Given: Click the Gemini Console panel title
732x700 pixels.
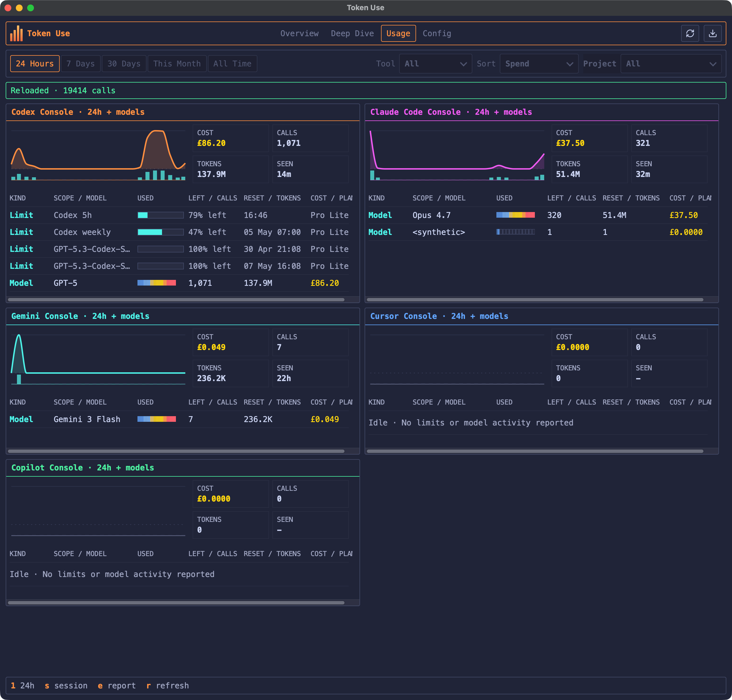Looking at the screenshot, I should pos(80,316).
